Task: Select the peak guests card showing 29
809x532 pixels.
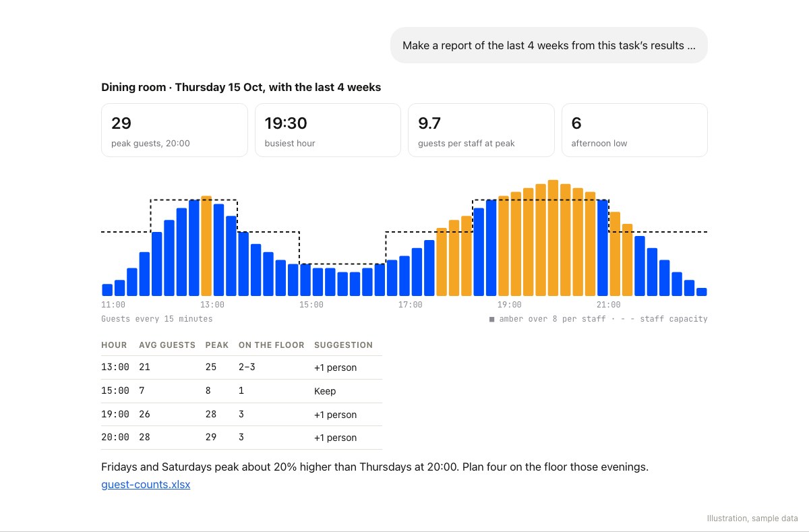Action: (x=175, y=130)
